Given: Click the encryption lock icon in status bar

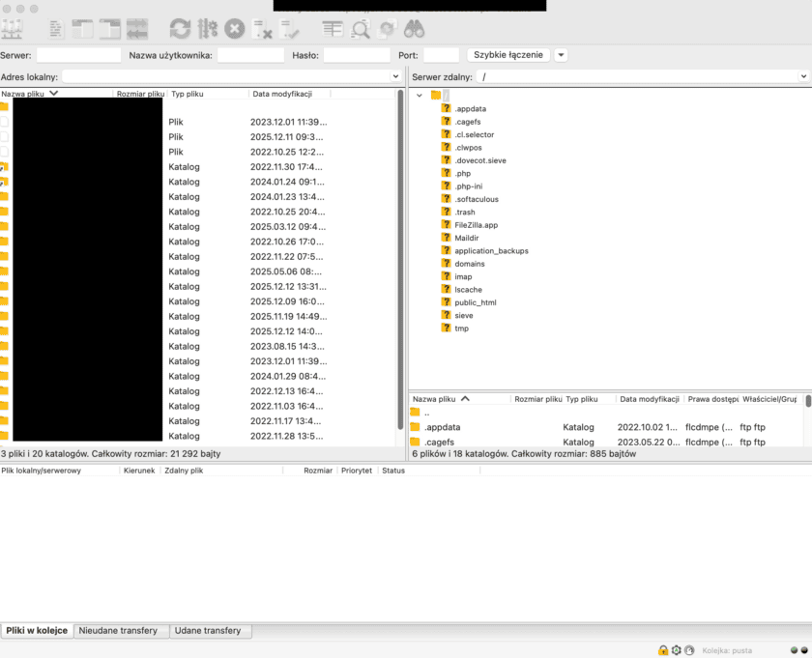Looking at the screenshot, I should [663, 650].
